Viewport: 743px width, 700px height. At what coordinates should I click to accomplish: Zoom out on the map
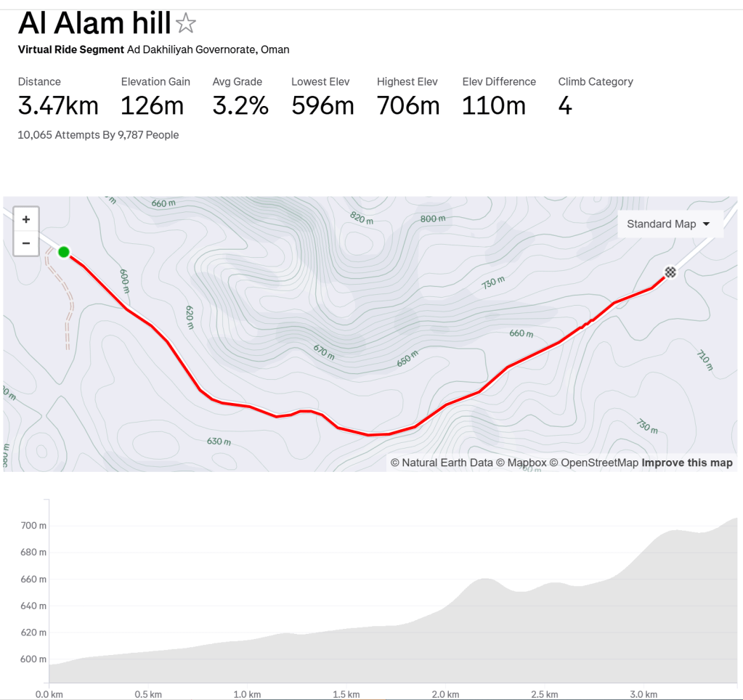click(26, 243)
